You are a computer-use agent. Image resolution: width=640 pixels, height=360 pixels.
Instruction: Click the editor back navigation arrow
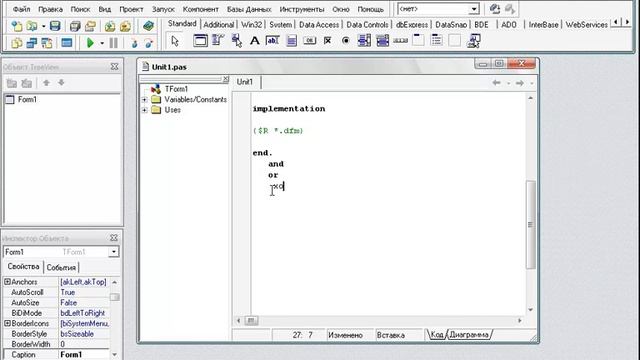click(496, 83)
